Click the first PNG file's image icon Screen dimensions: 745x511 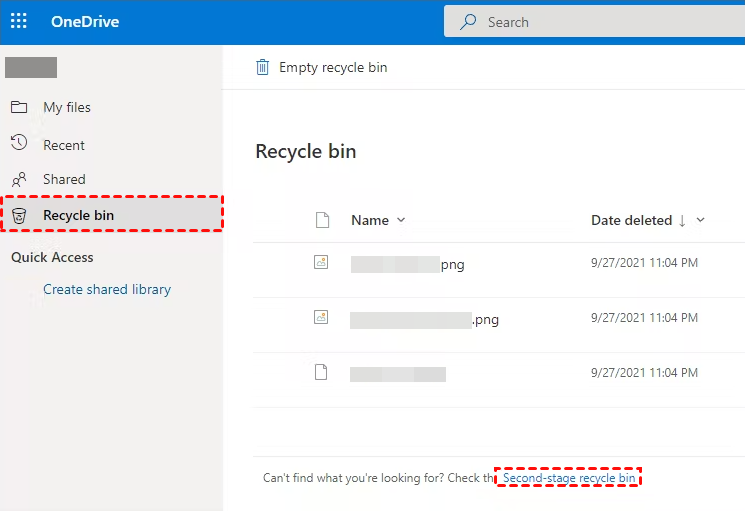(321, 263)
